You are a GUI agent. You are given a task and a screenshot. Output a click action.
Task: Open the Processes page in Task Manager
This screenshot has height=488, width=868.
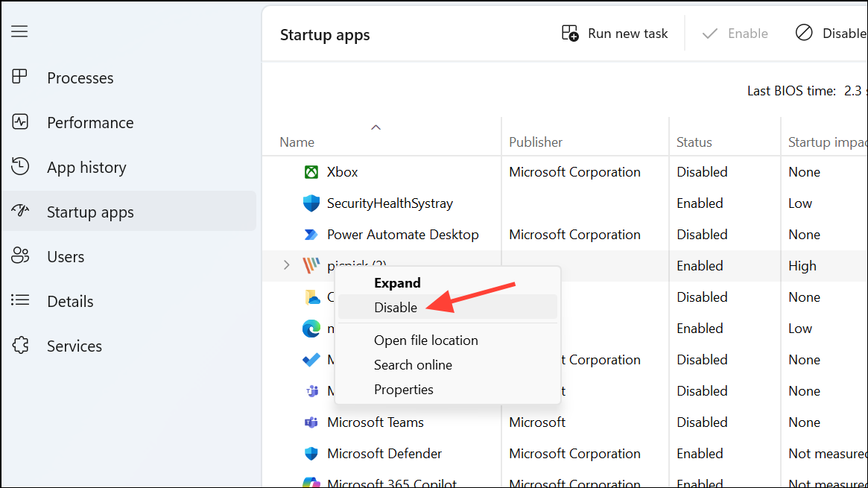(80, 77)
